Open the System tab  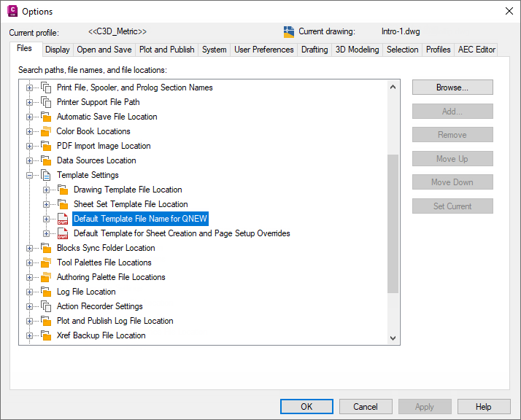tap(215, 50)
